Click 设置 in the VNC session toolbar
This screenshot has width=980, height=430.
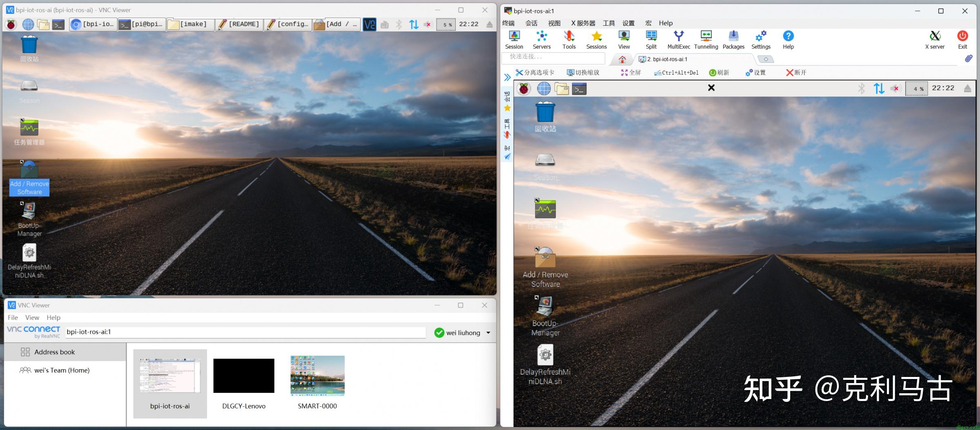coord(755,73)
